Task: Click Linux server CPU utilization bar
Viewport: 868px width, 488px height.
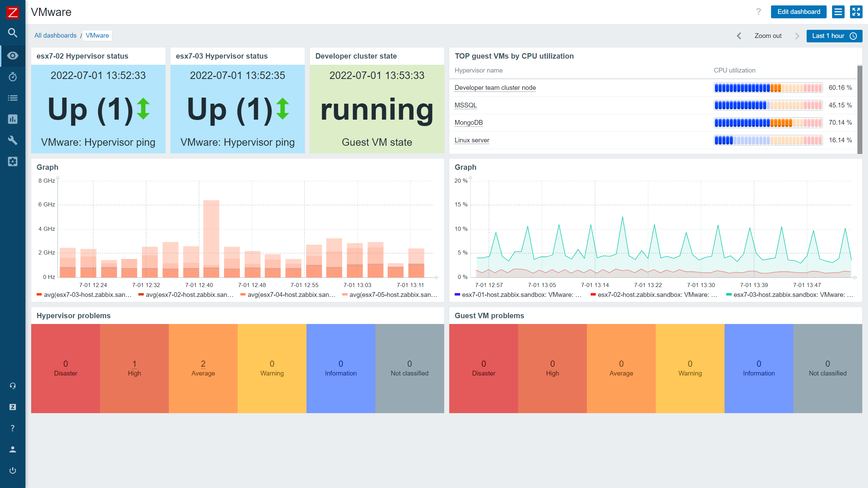Action: [768, 140]
